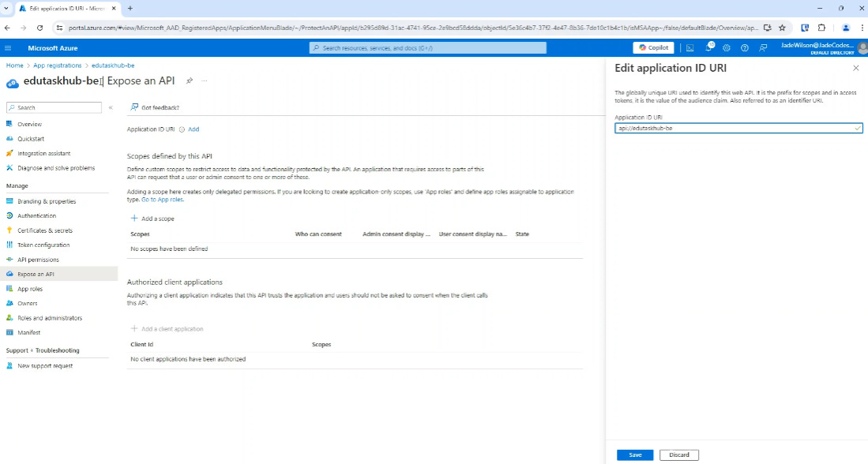
Task: Pin the Expose an API blade
Action: 190,80
